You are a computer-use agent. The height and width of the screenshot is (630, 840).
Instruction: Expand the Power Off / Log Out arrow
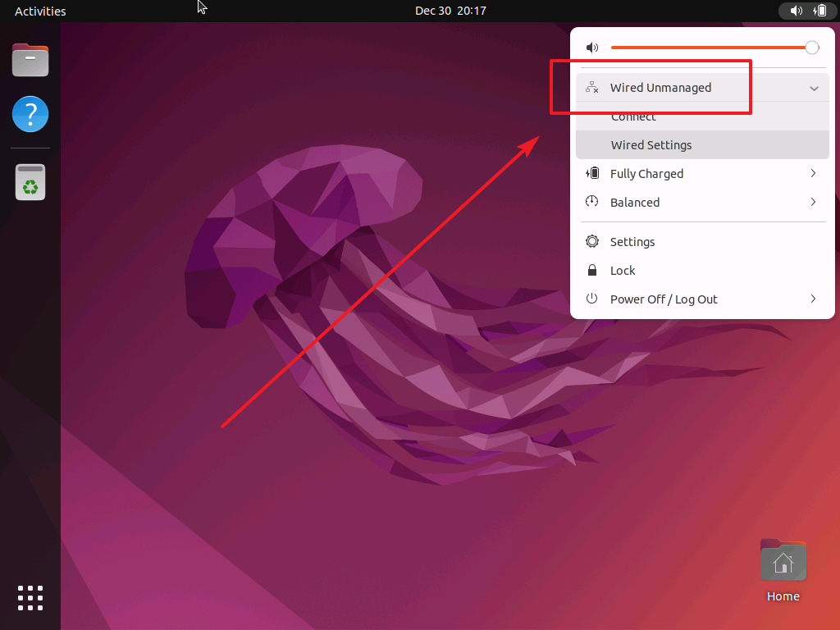(813, 299)
